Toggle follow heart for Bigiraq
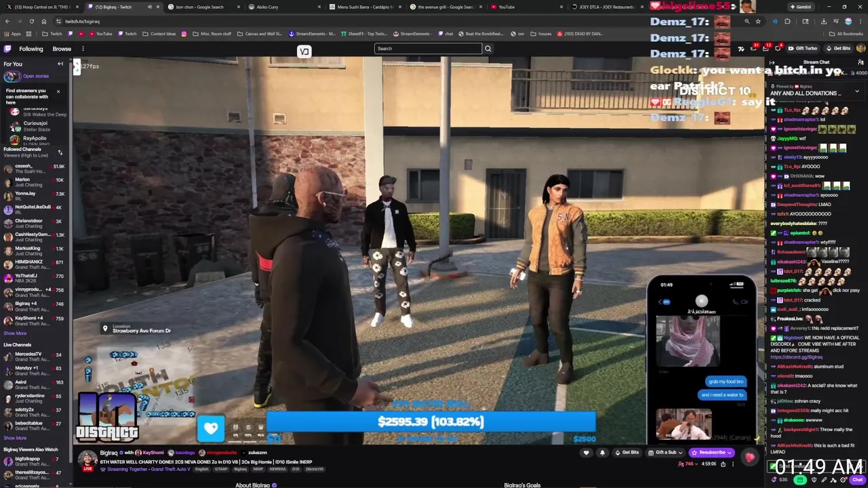Image resolution: width=868 pixels, height=488 pixels. click(587, 452)
